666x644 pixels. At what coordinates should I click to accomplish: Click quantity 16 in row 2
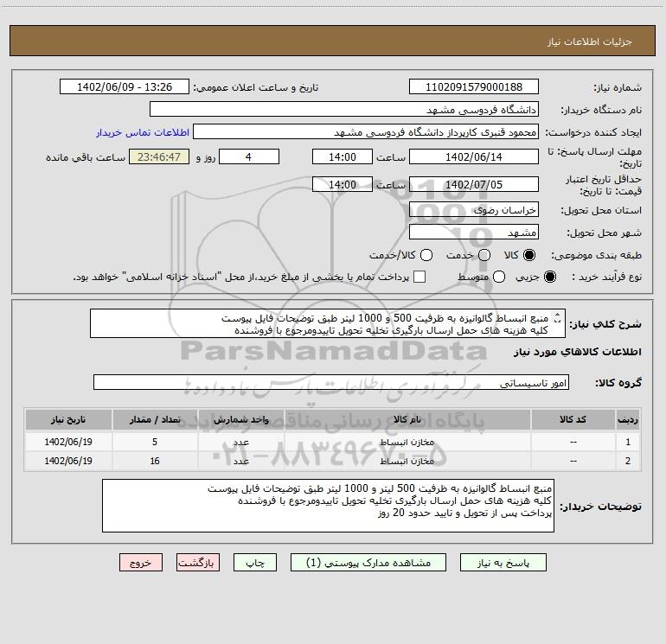pyautogui.click(x=155, y=461)
